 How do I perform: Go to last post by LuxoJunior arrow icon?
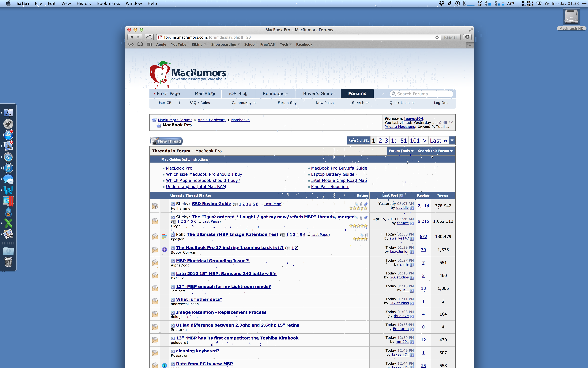click(x=412, y=252)
